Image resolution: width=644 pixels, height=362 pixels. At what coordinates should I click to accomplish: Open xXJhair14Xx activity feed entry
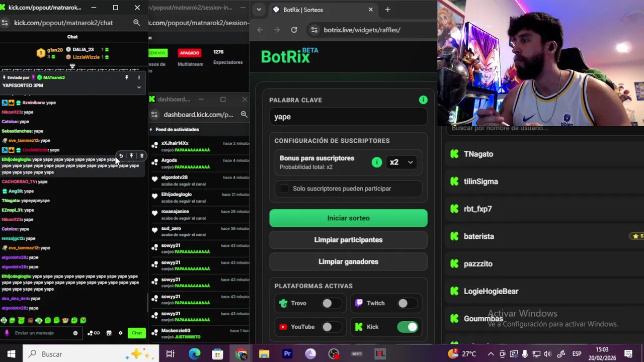pyautogui.click(x=200, y=146)
